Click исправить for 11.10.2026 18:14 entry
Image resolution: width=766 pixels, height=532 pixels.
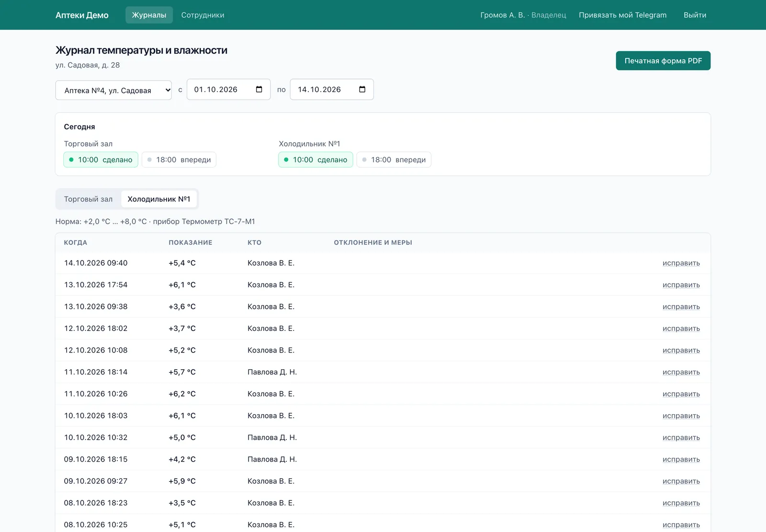click(681, 372)
